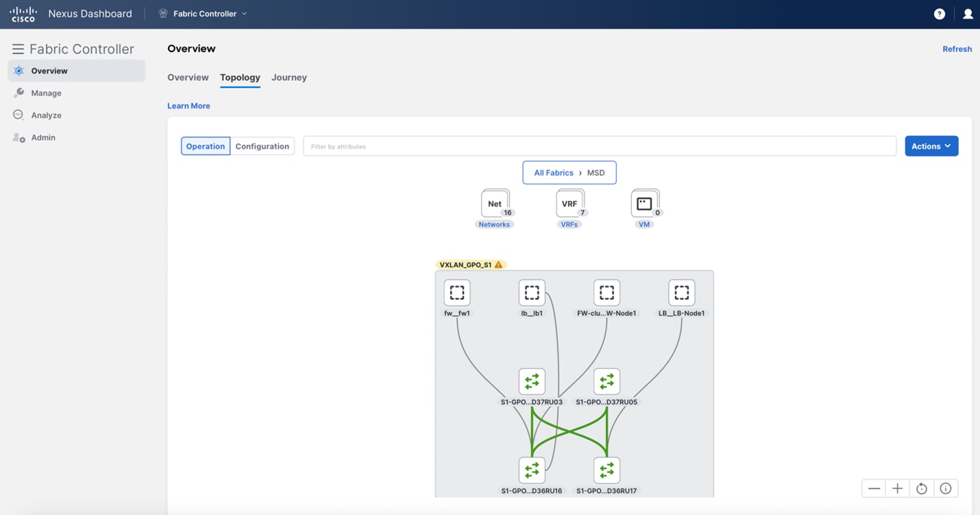Open the Actions dropdown
980x515 pixels.
(931, 146)
